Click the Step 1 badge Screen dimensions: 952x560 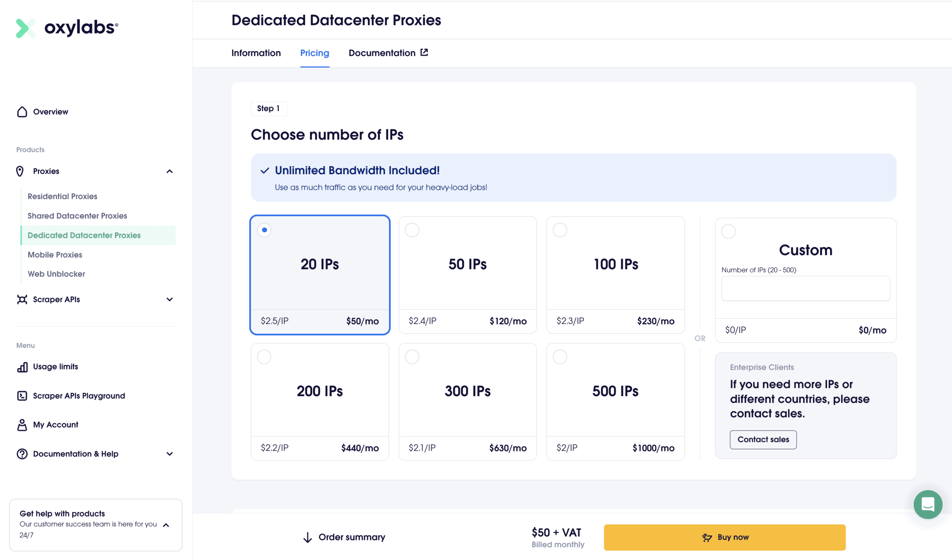click(269, 109)
